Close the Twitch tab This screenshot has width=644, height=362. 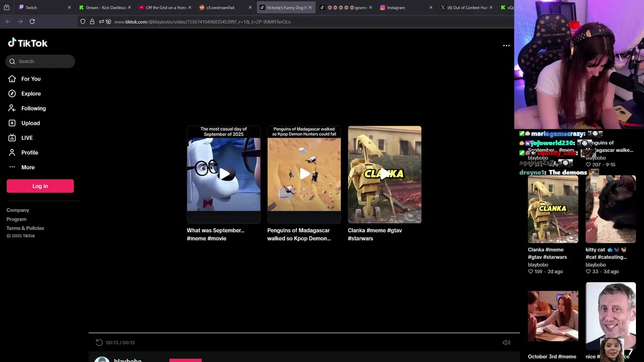point(69,8)
